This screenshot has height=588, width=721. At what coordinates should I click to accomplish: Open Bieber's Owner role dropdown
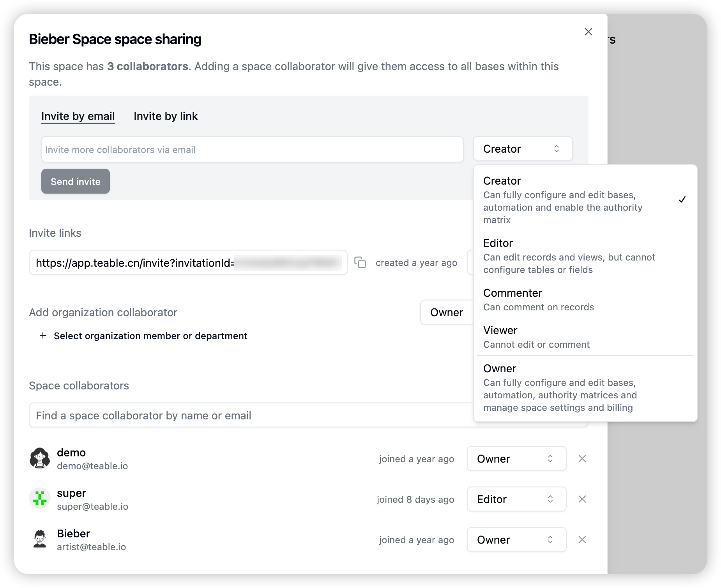(516, 540)
